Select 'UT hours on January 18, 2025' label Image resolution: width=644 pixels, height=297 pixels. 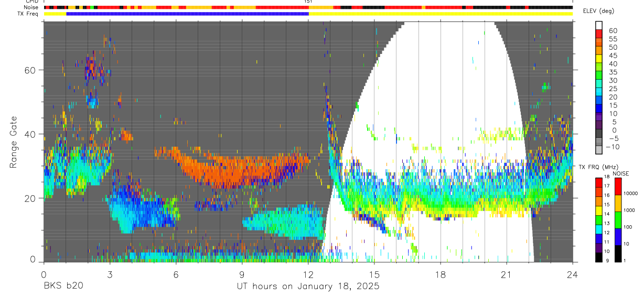pyautogui.click(x=308, y=287)
